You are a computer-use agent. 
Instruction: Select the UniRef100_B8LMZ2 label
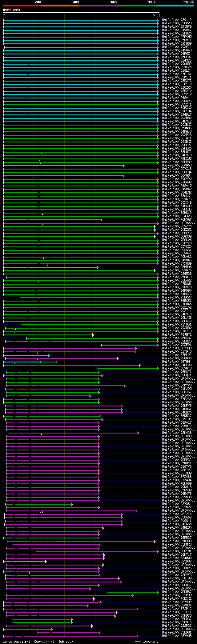coord(177,152)
